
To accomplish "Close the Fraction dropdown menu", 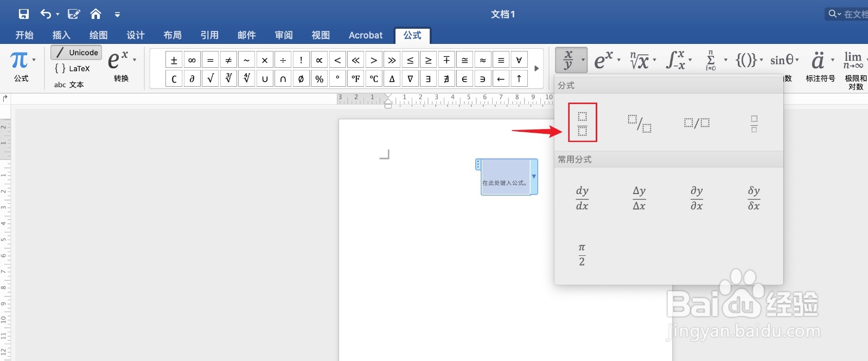I will tap(571, 60).
